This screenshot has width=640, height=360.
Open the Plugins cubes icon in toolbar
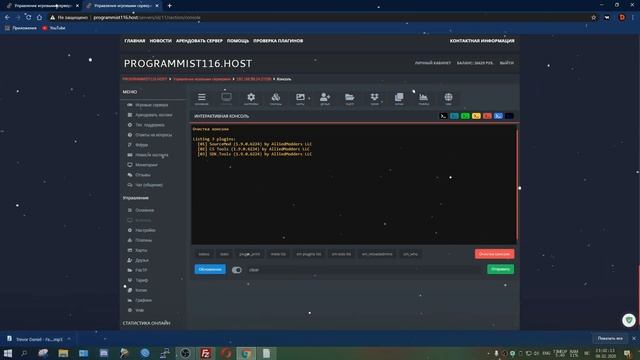[276, 98]
